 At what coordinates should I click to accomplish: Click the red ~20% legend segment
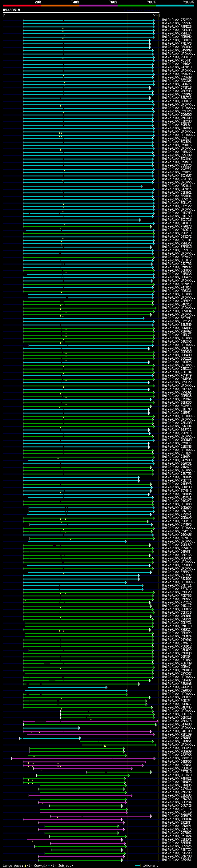point(22,6)
